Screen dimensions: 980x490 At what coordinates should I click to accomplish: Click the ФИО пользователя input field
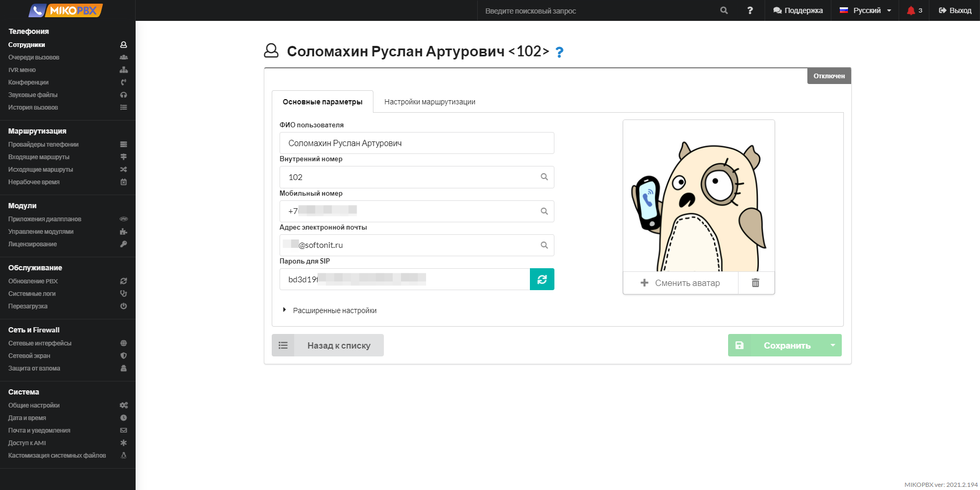coord(416,143)
